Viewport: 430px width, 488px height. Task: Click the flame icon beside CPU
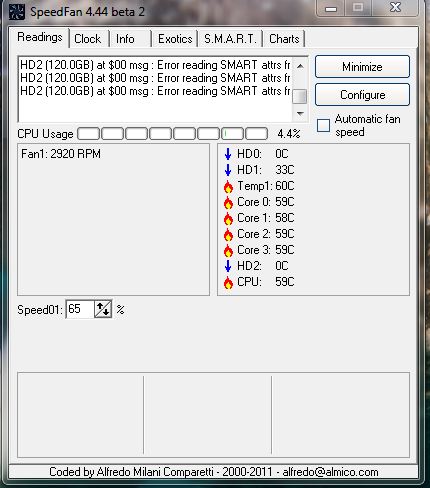point(228,283)
